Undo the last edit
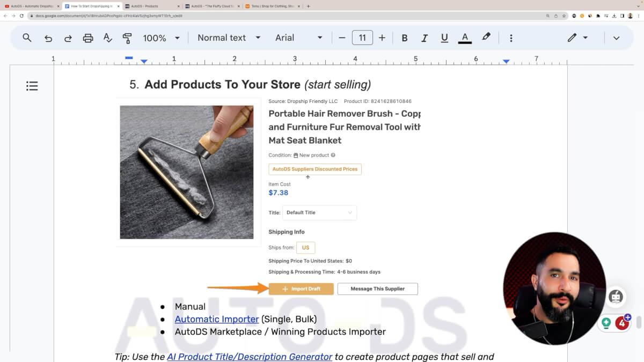Screen dimensions: 644x362 [x=48, y=38]
